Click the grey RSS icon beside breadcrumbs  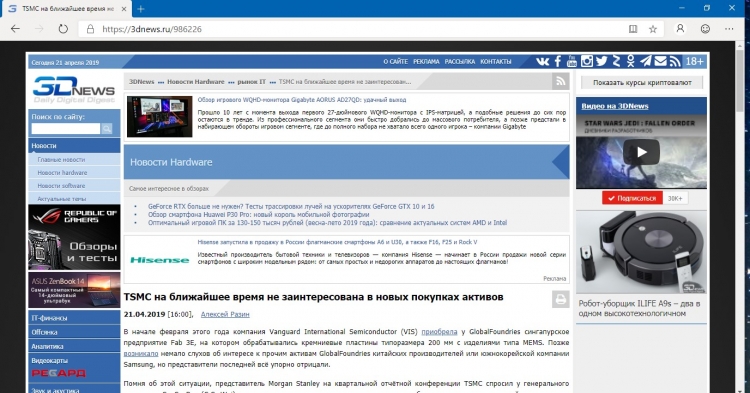560,82
